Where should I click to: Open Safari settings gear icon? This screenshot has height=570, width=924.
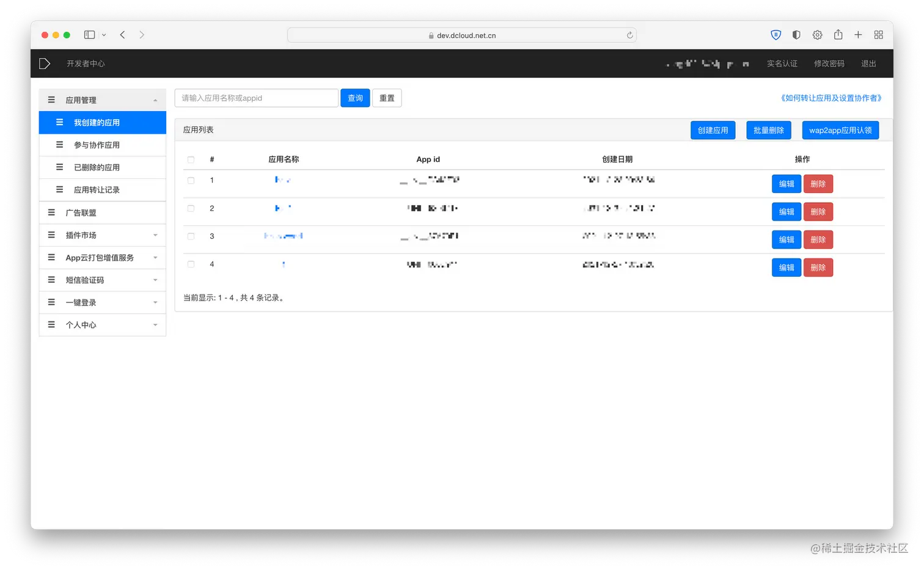(x=817, y=35)
